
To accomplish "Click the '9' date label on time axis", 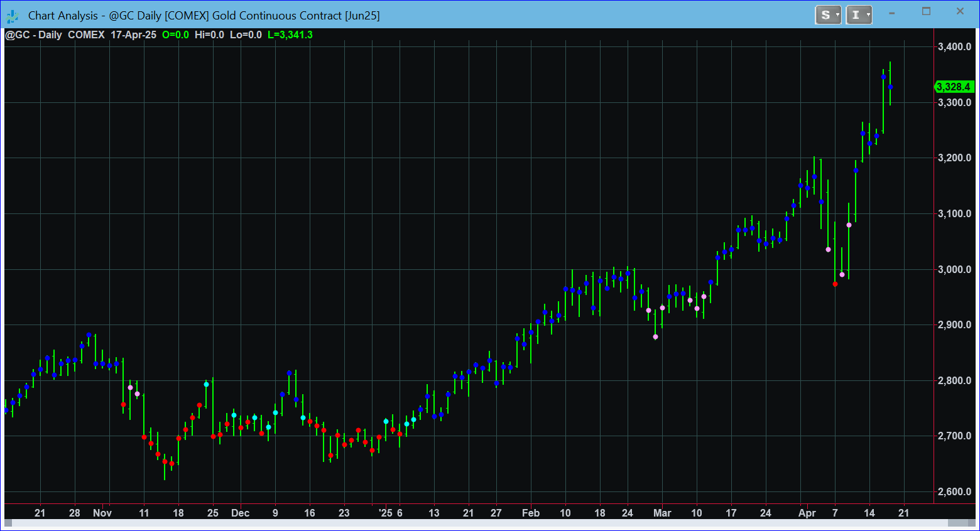I will (x=275, y=513).
